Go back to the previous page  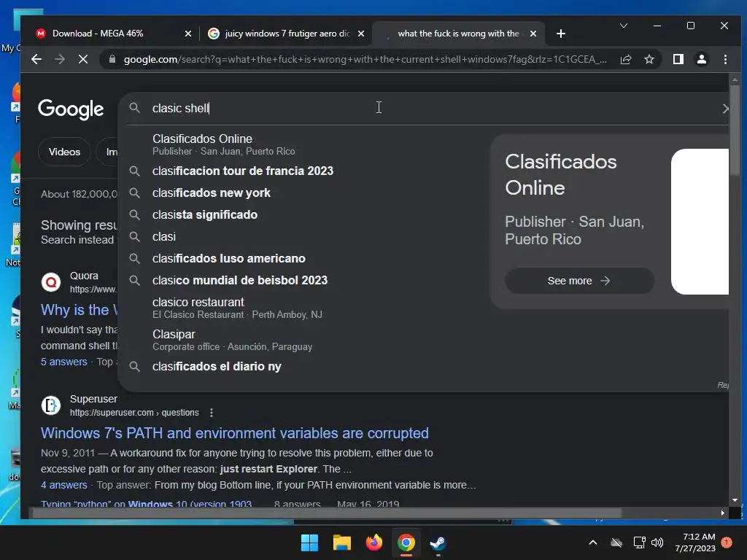(x=36, y=59)
